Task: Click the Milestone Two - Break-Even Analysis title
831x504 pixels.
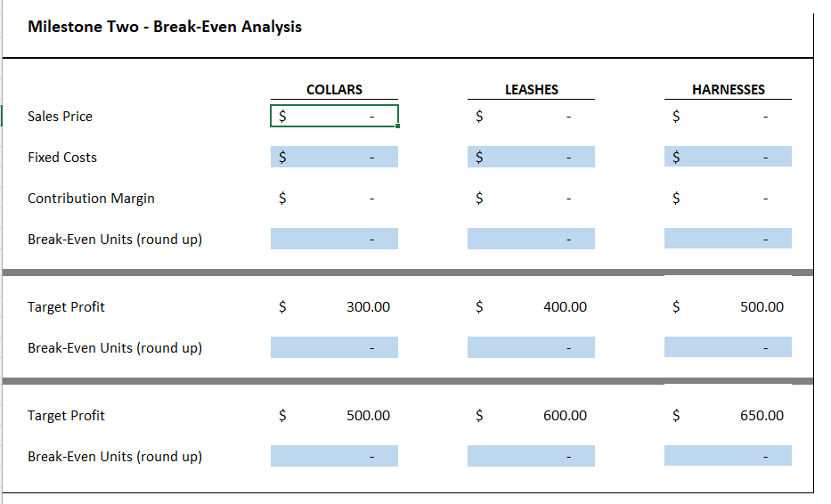Action: (165, 27)
